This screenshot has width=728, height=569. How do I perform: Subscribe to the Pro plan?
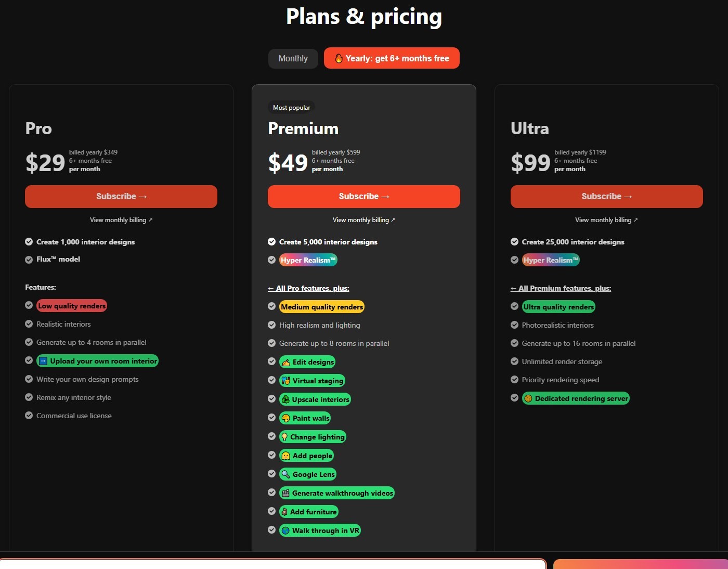pyautogui.click(x=121, y=197)
